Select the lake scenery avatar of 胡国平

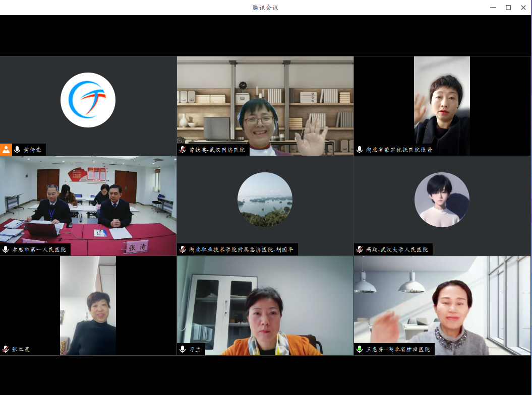tap(265, 200)
